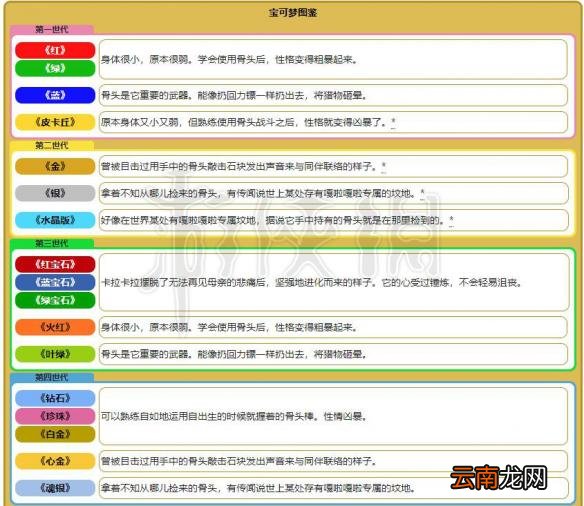
Task: Click the 金 entry text 曾被目击过
Action: click(x=239, y=166)
